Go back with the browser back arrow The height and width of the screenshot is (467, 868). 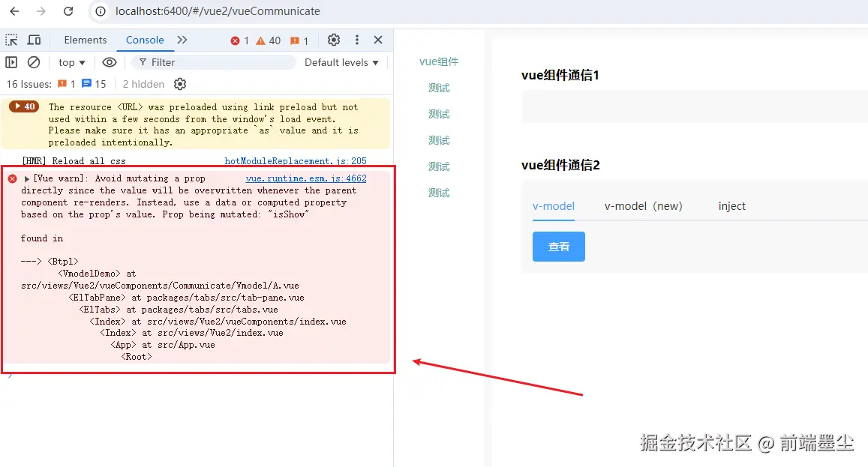click(14, 11)
